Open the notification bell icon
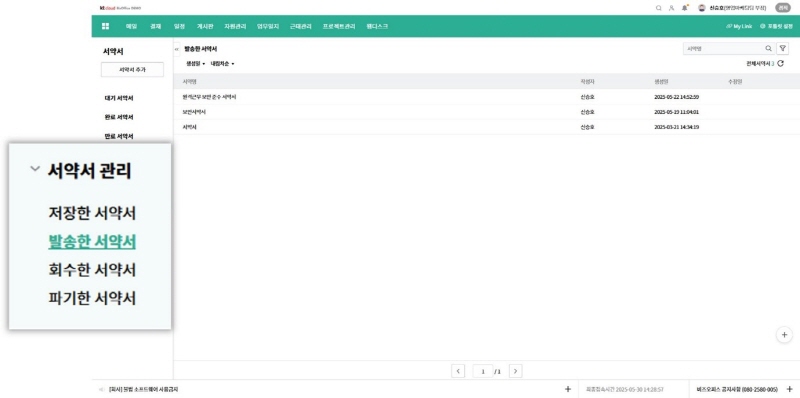The height and width of the screenshot is (398, 800). 685,8
